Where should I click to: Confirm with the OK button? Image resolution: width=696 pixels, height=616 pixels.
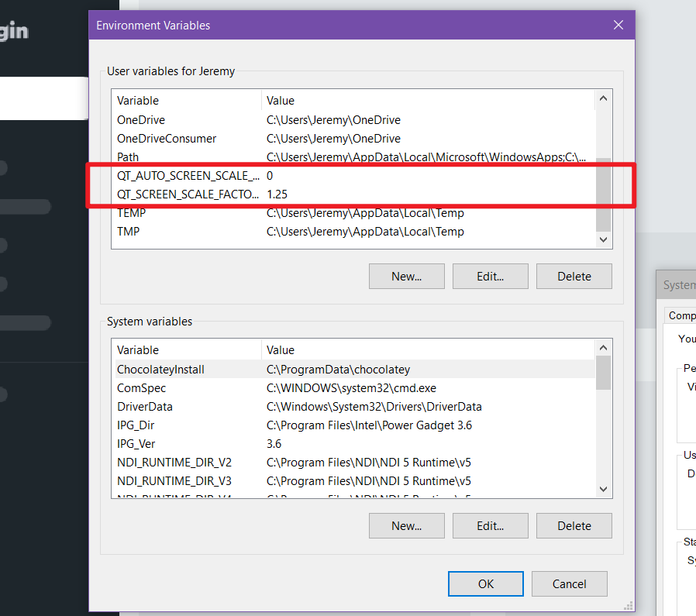(486, 584)
